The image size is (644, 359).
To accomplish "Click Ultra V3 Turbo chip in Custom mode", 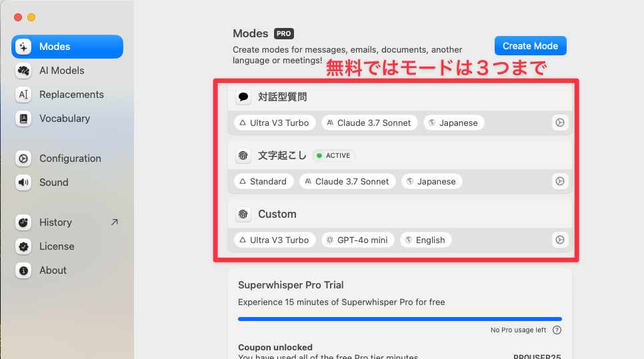I will click(275, 240).
